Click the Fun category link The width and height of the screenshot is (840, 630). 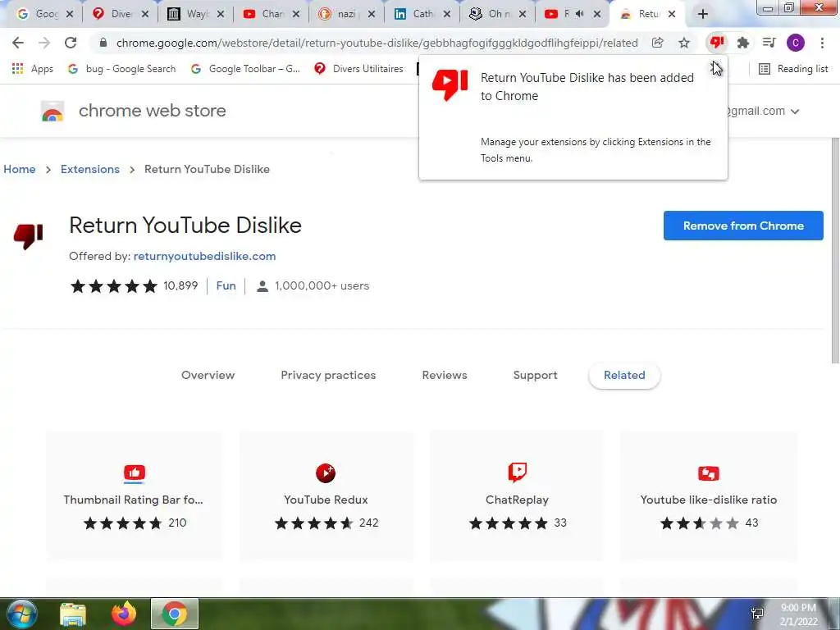click(226, 285)
